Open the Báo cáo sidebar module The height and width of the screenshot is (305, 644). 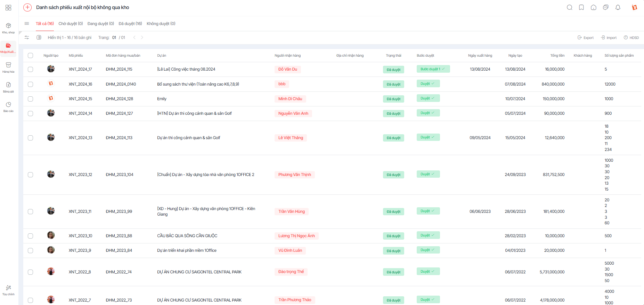point(8,106)
